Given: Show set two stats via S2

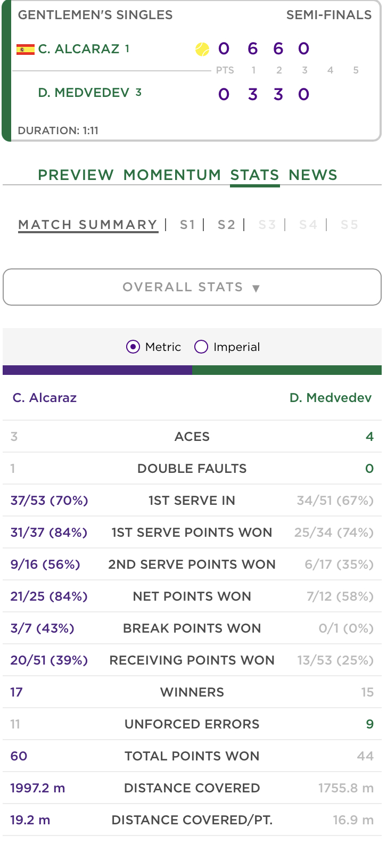Looking at the screenshot, I should pos(226,225).
